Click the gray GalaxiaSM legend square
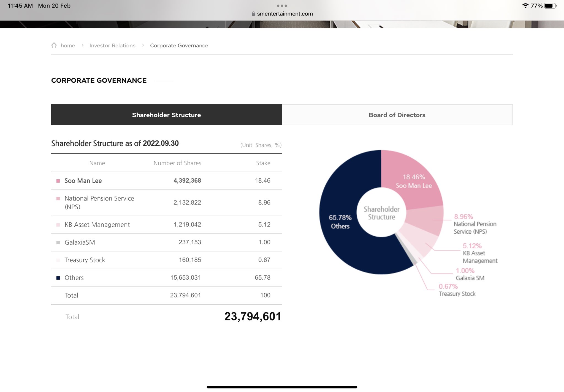 pos(58,243)
